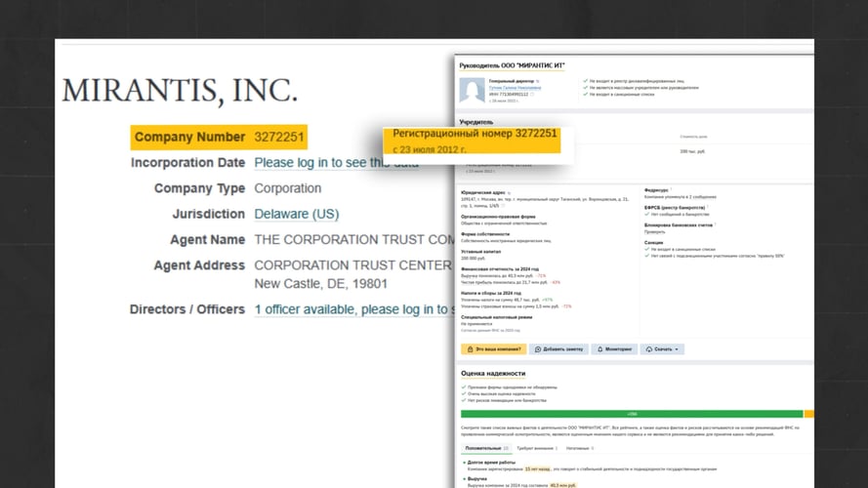Viewport: 868px width, 488px height.
Task: Click bell icon on Мониторинг button
Action: [599, 348]
